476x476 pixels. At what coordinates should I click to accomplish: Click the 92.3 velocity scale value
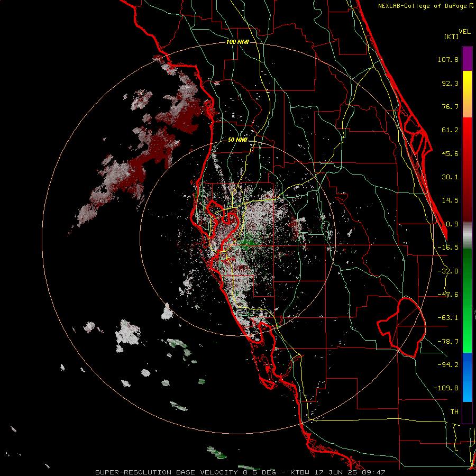point(450,83)
